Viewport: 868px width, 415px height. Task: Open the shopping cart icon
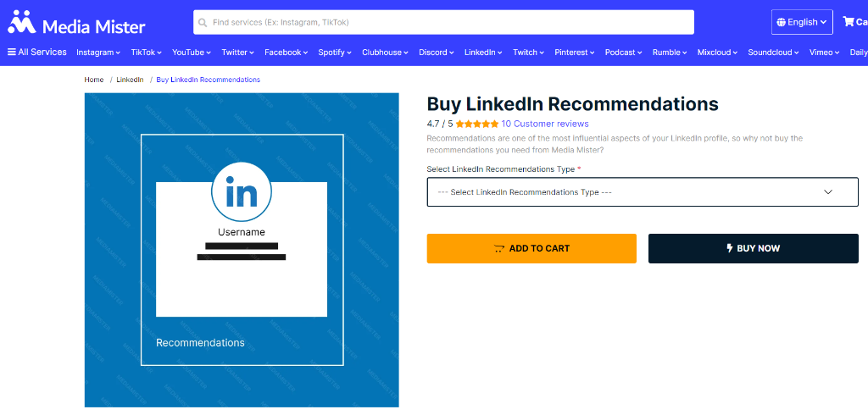(x=848, y=21)
